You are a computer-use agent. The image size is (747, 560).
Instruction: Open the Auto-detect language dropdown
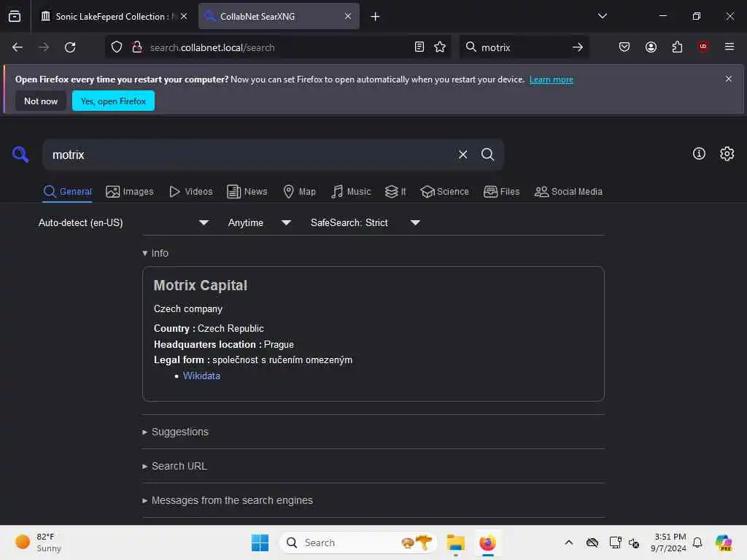click(x=123, y=222)
